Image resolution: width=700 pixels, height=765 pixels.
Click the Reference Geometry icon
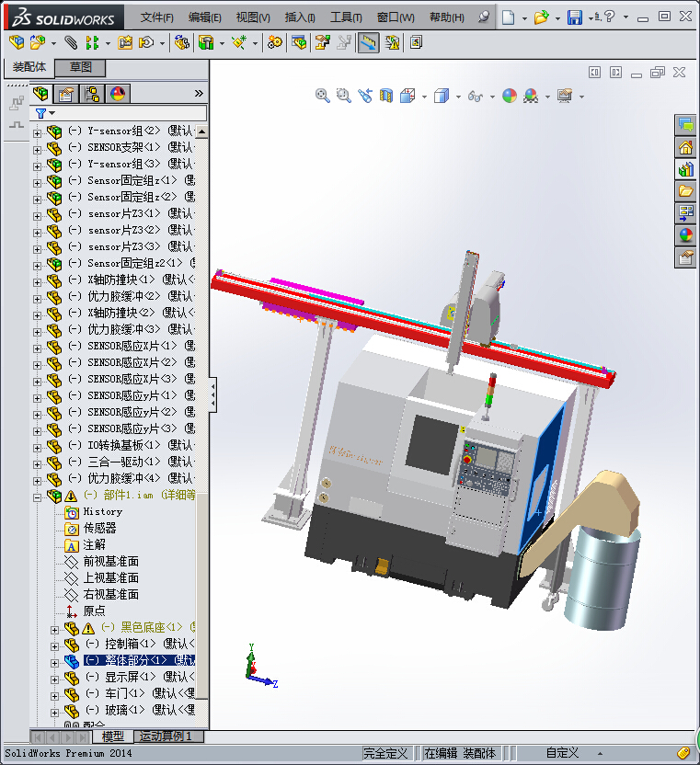pos(239,43)
